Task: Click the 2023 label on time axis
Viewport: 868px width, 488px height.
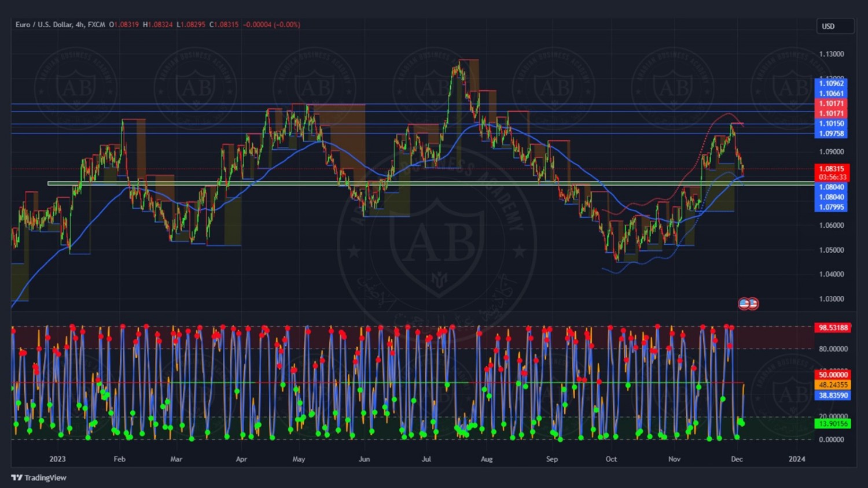Action: [57, 459]
